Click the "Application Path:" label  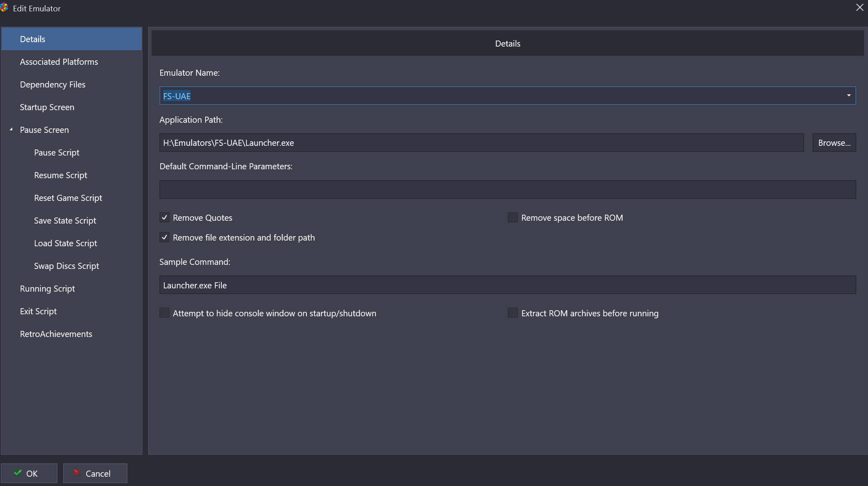click(x=191, y=119)
